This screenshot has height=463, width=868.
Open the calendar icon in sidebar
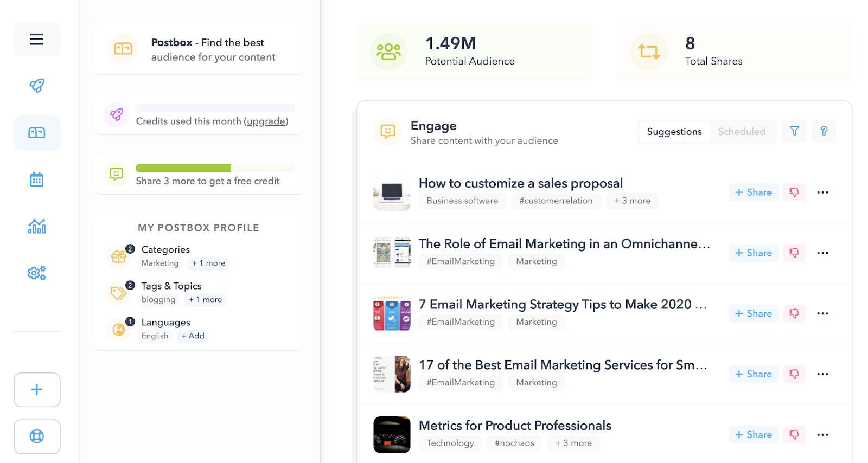click(x=37, y=179)
